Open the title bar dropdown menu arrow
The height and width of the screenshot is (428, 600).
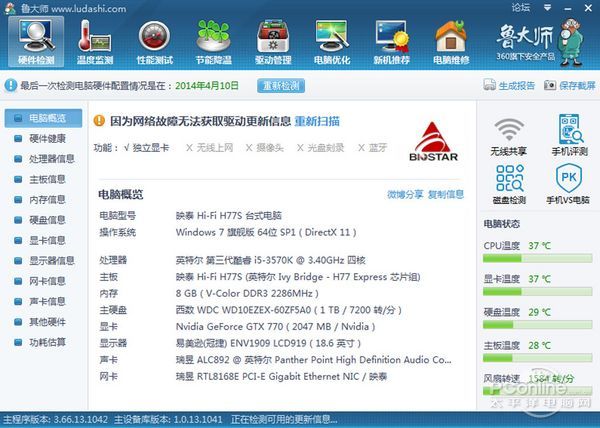click(x=548, y=8)
